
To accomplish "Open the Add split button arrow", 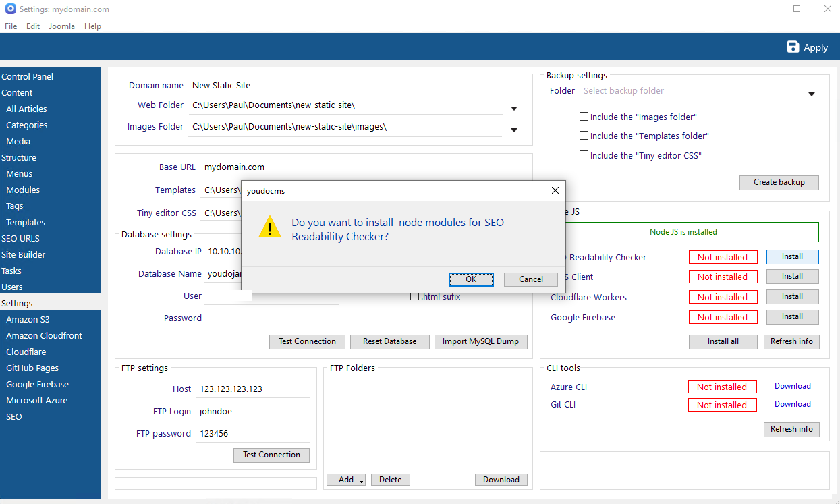I will point(361,480).
